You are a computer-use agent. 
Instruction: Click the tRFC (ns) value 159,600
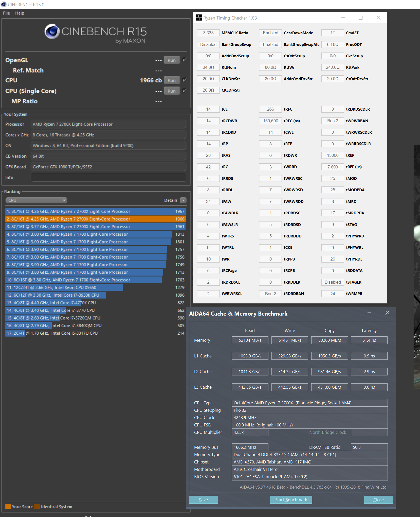point(270,121)
